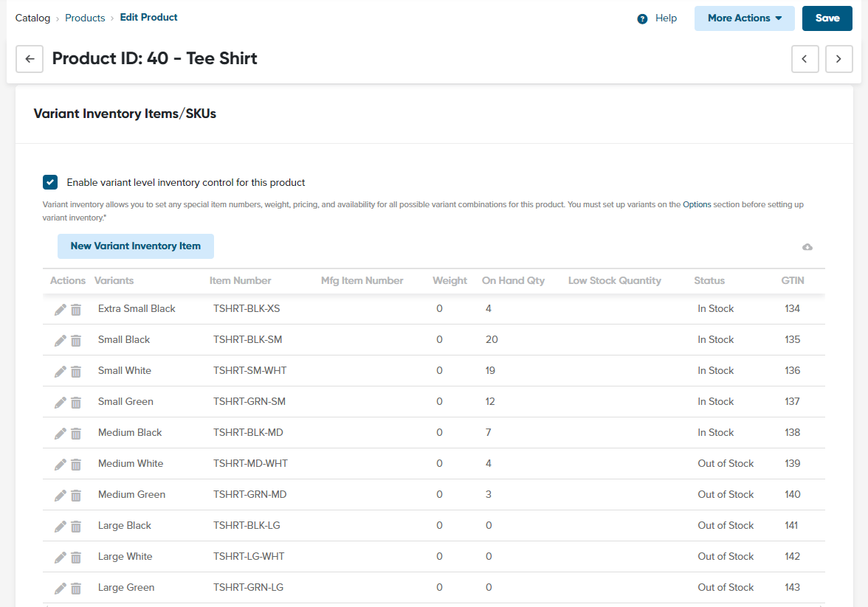Delete the Medium White variant
This screenshot has height=607, width=868.
click(x=76, y=464)
